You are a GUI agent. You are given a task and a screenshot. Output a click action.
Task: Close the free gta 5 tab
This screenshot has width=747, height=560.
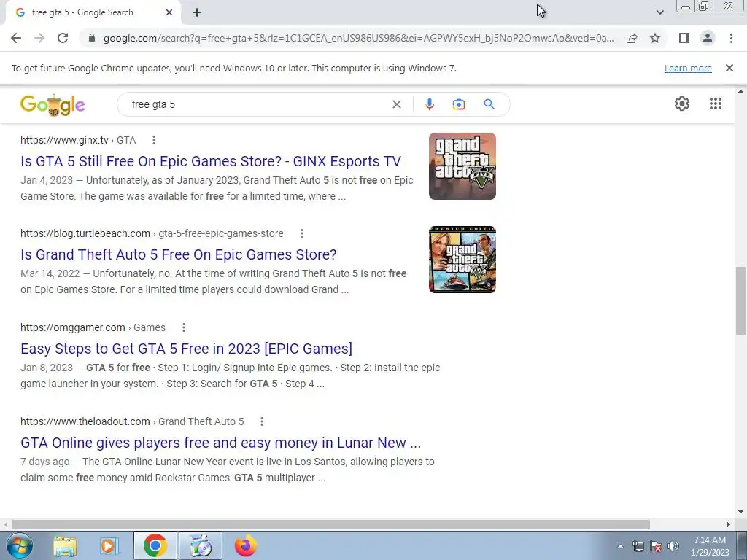click(169, 12)
